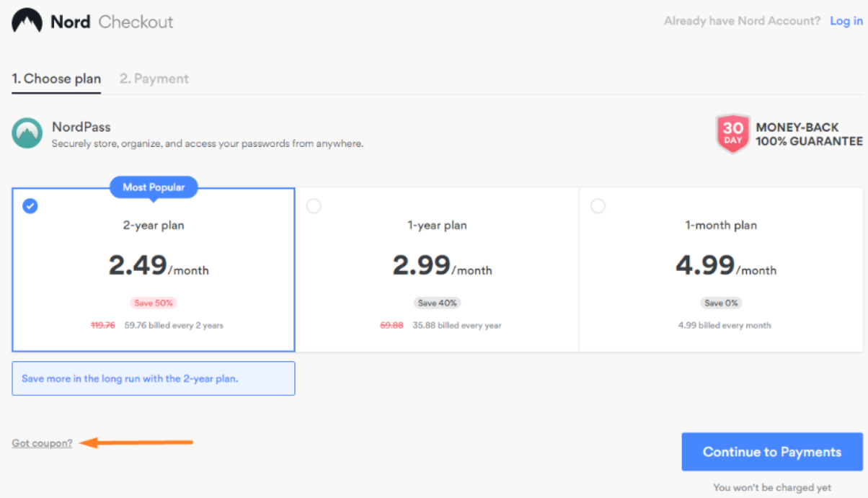Click the Most Popular badge
This screenshot has height=498, width=868.
click(154, 187)
